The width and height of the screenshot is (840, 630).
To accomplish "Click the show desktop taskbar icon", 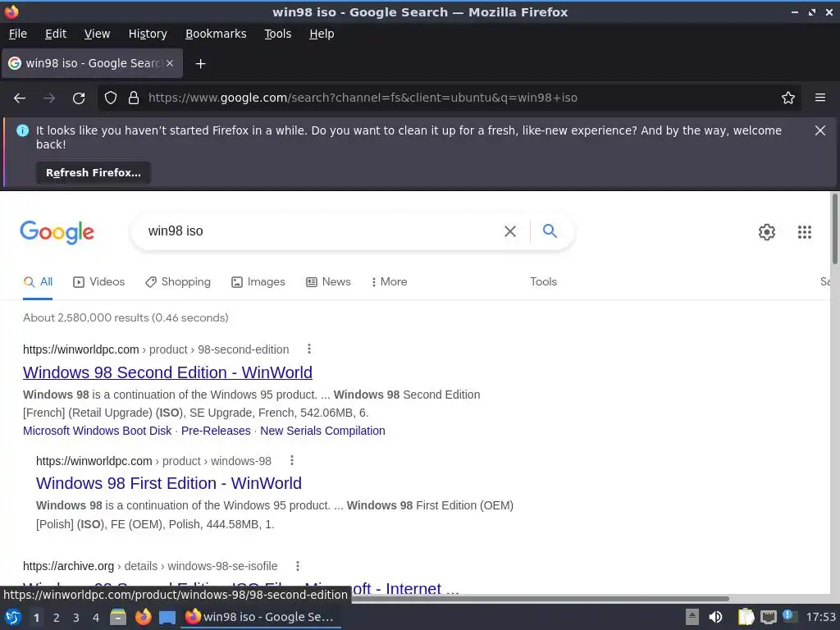I will pyautogui.click(x=167, y=617).
